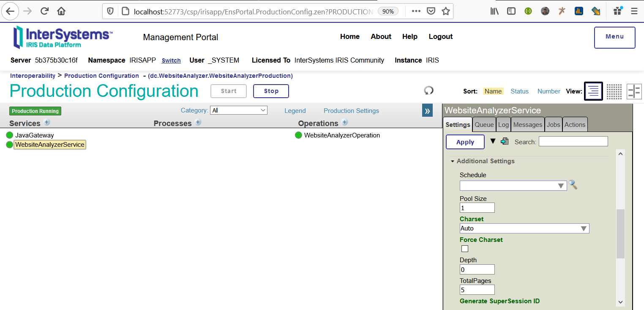Image resolution: width=644 pixels, height=310 pixels.
Task: Open the Menu button
Action: (x=614, y=37)
